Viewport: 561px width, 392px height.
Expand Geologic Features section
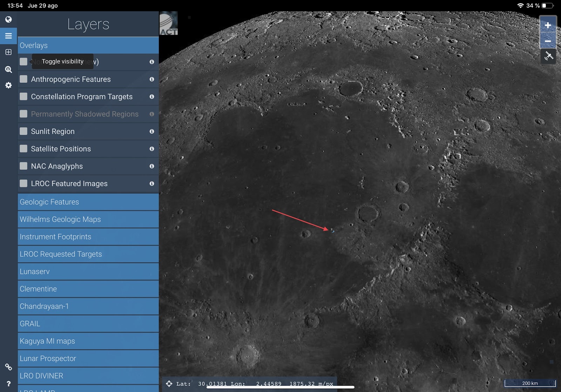[x=88, y=202]
